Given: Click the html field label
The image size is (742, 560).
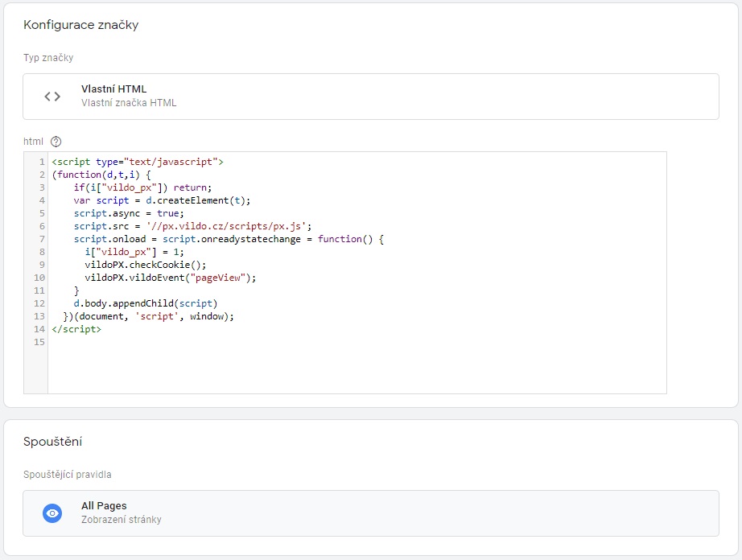Looking at the screenshot, I should pos(33,142).
